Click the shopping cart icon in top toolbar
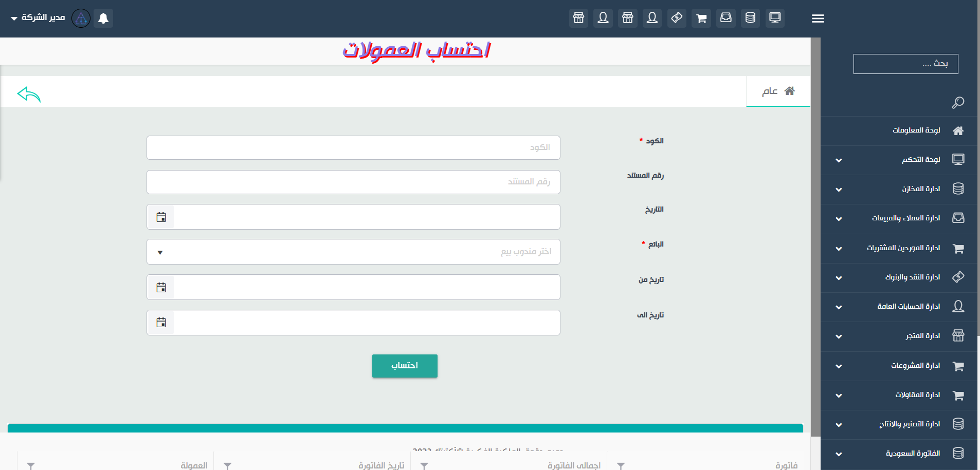The image size is (980, 470). [x=701, y=18]
